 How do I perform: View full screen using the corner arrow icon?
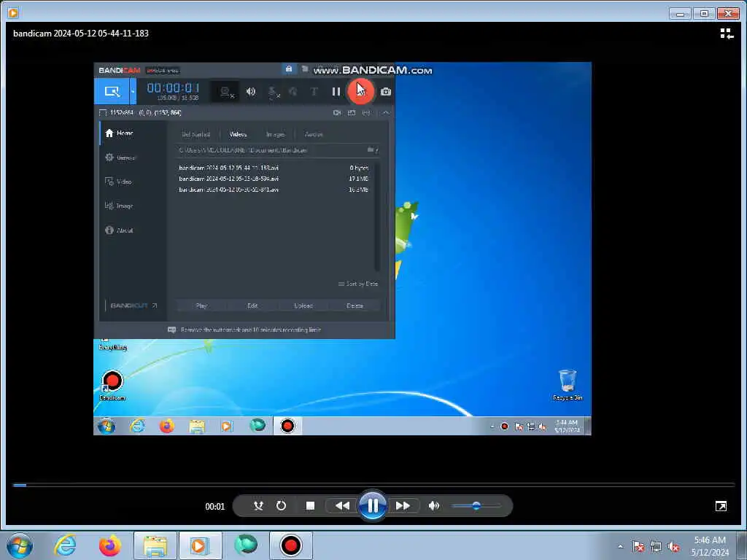[721, 506]
